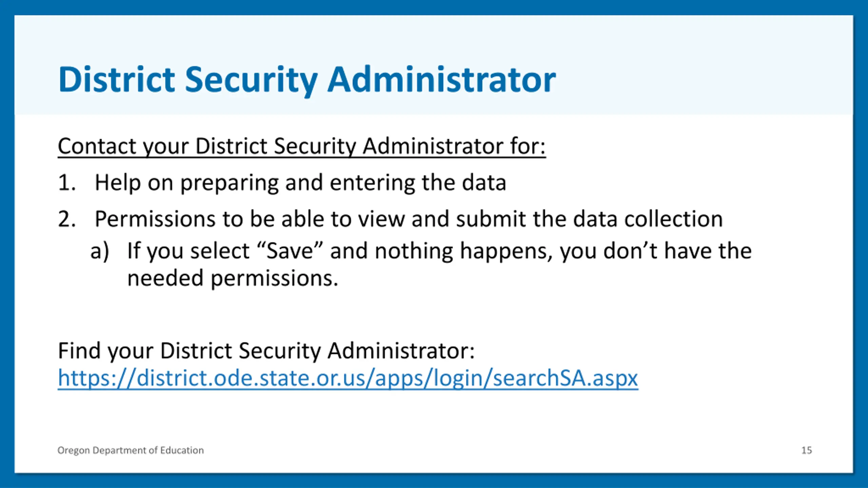This screenshot has height=488, width=868.
Task: Click the quoted word "Save"
Action: 290,251
